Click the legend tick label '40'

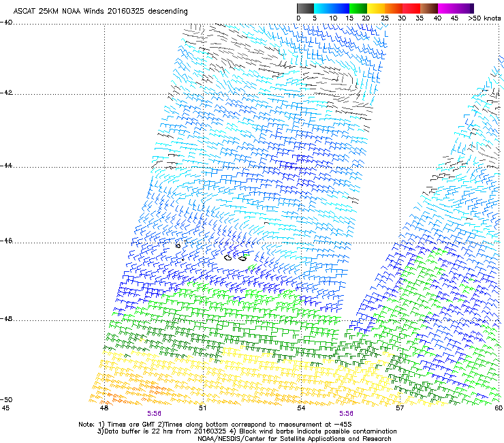tap(437, 18)
